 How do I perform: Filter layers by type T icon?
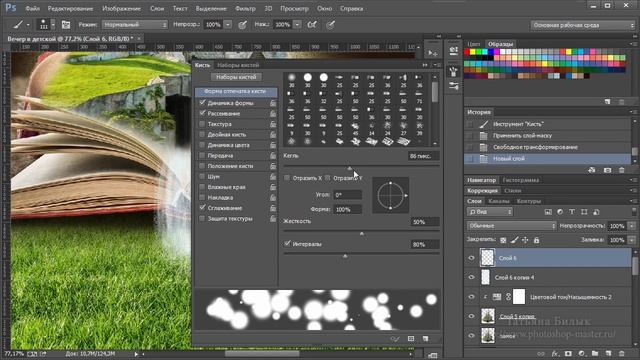click(x=572, y=212)
